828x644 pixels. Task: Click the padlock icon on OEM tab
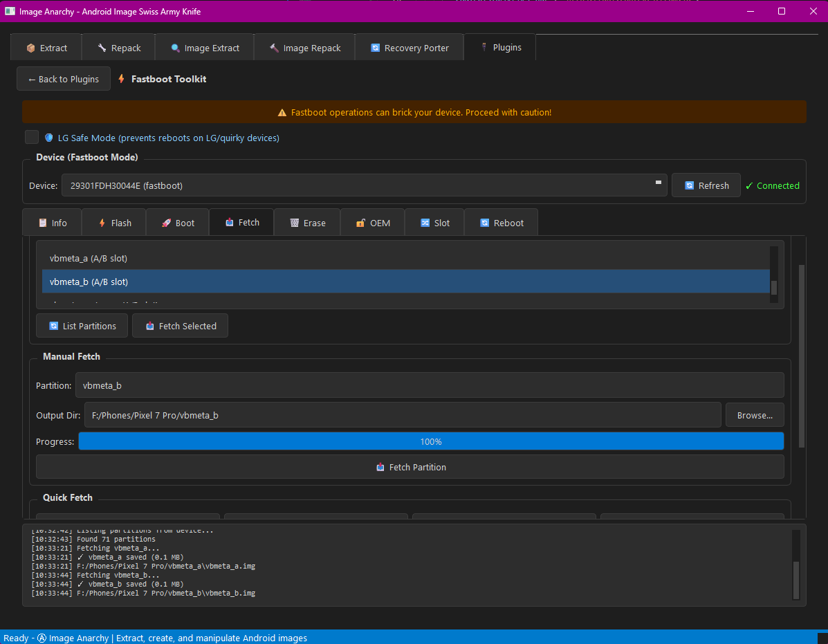coord(360,223)
